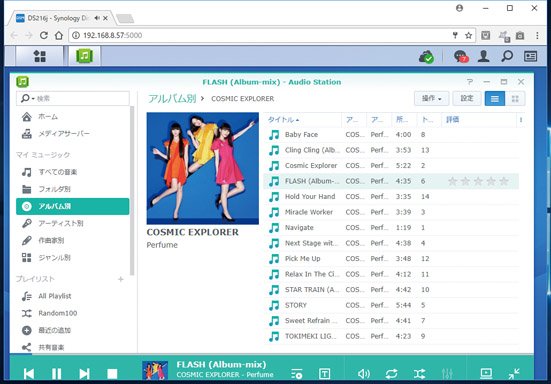Select すべての音楽 in the sidebar
The image size is (551, 384).
72,172
